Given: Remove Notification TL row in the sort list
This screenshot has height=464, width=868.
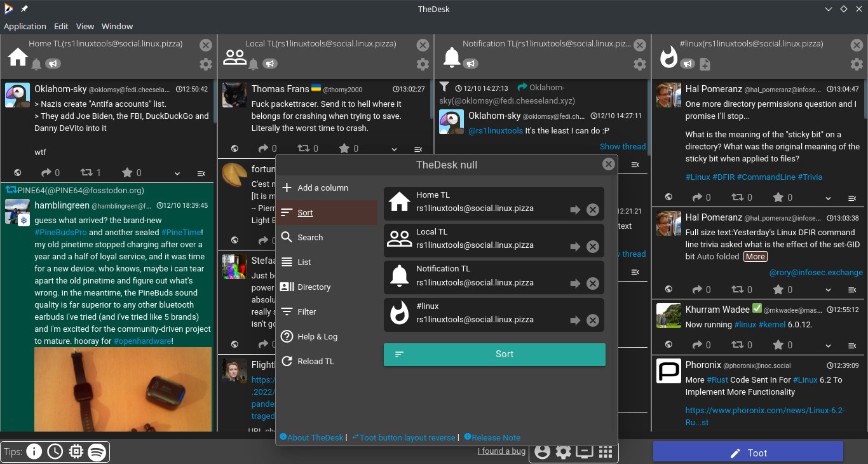Looking at the screenshot, I should point(593,283).
